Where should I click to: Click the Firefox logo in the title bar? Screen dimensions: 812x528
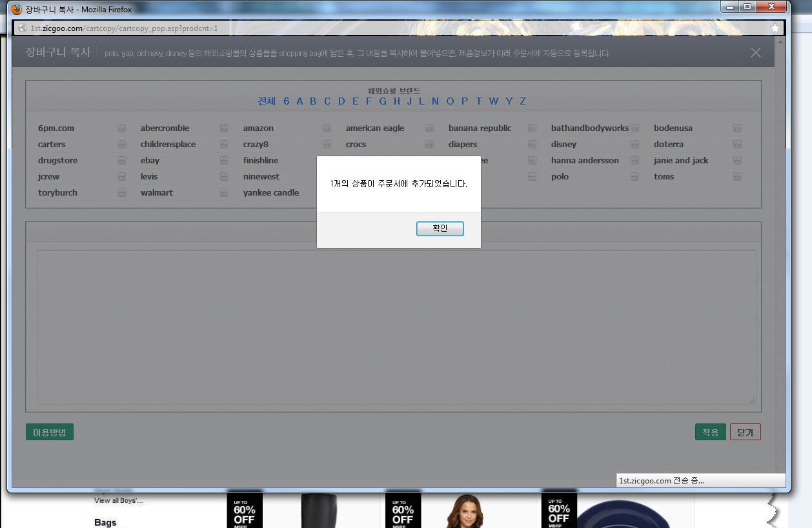pyautogui.click(x=17, y=9)
